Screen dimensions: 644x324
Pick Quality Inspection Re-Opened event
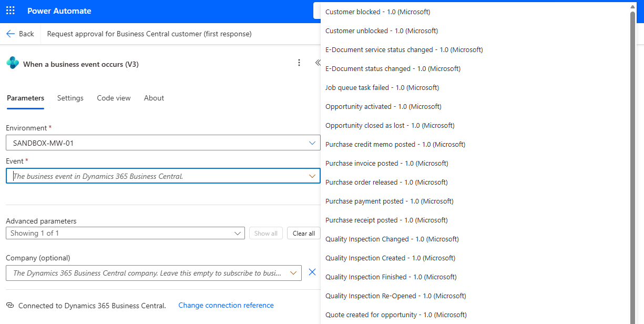[395, 296]
